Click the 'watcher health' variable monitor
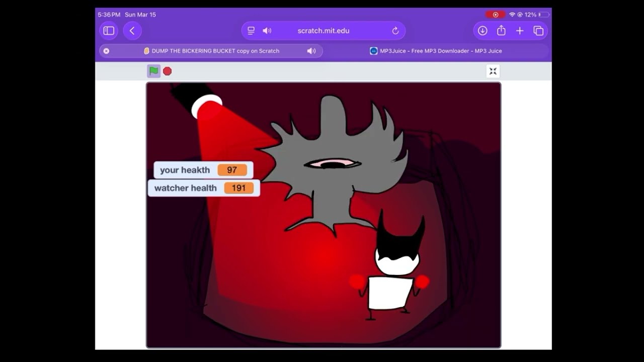This screenshot has height=362, width=644. pyautogui.click(x=204, y=188)
